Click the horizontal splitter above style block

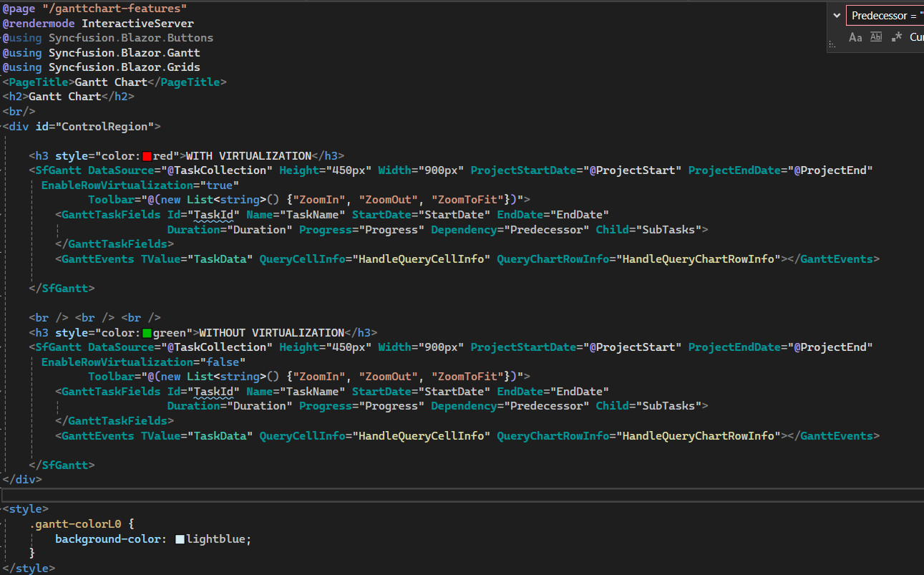point(462,496)
